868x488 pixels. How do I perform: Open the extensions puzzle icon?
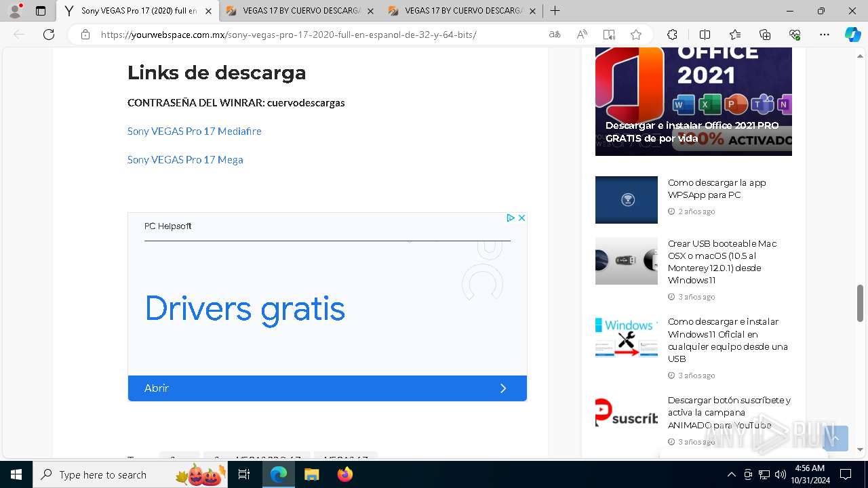tap(672, 35)
